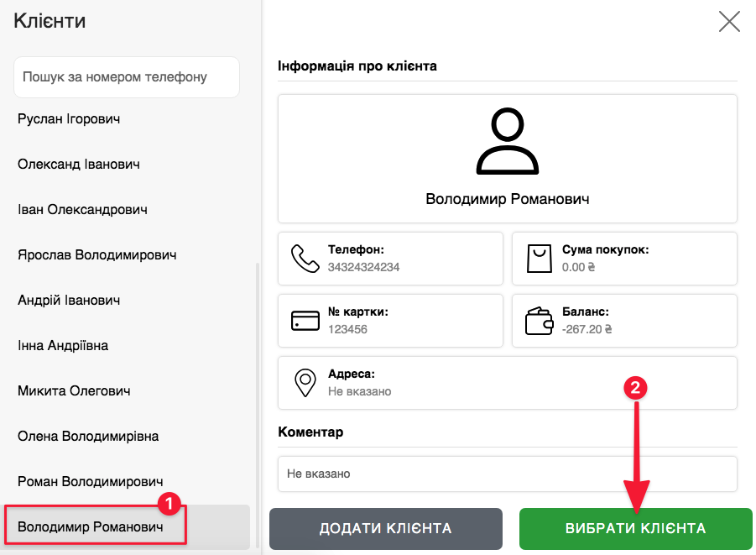This screenshot has height=555, width=756.
Task: Click the wallet balance icon
Action: pyautogui.click(x=539, y=321)
